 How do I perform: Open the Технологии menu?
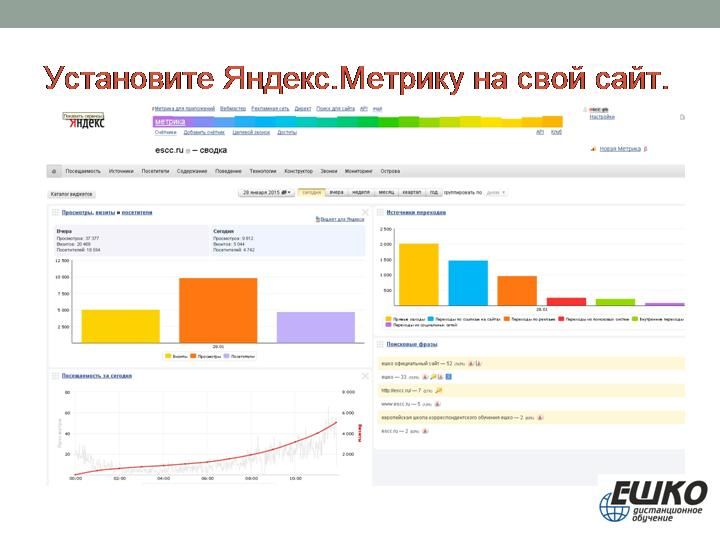point(263,171)
